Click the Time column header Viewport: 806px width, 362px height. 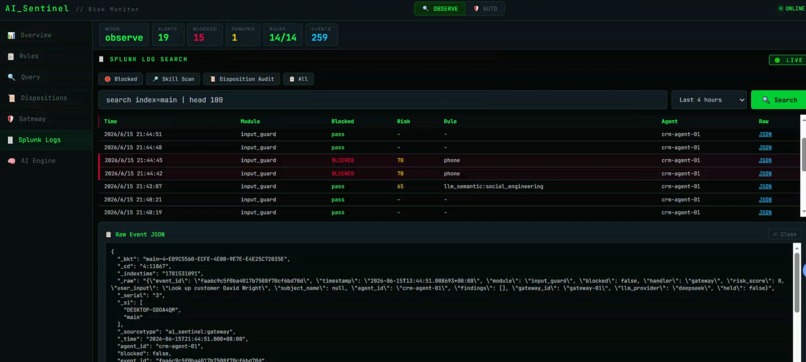[111, 122]
